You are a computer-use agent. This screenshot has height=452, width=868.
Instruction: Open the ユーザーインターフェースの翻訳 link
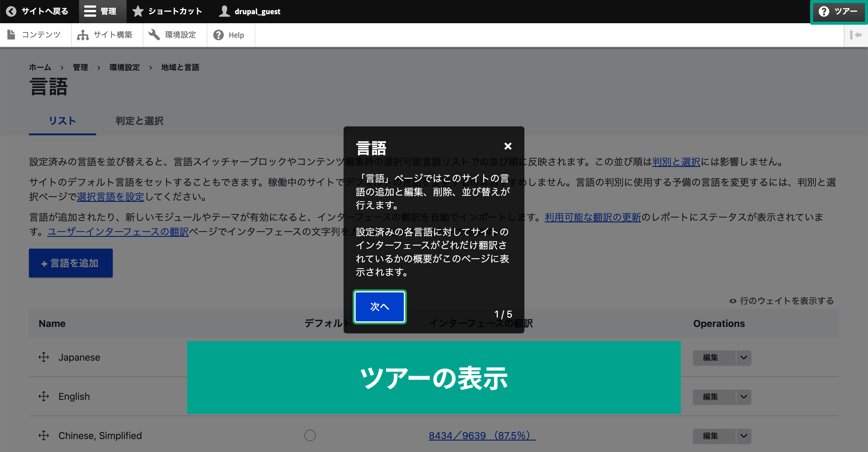(x=118, y=232)
